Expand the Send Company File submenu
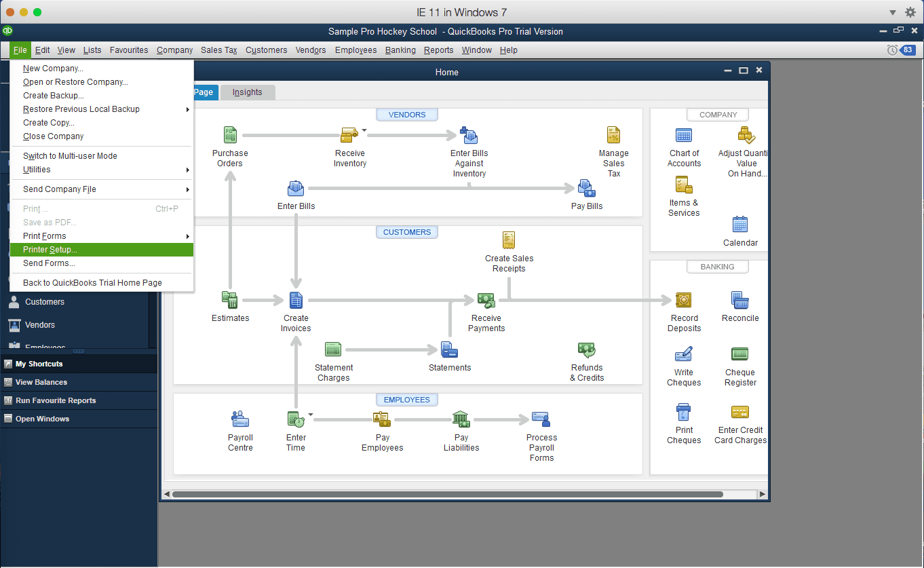 tap(102, 189)
